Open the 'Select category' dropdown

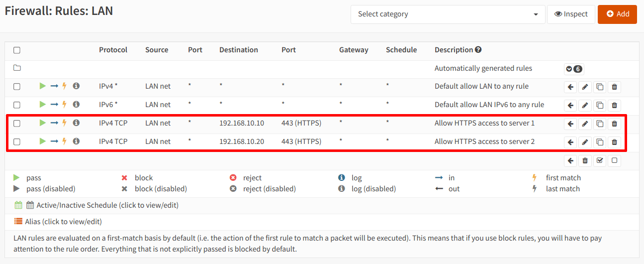[448, 14]
